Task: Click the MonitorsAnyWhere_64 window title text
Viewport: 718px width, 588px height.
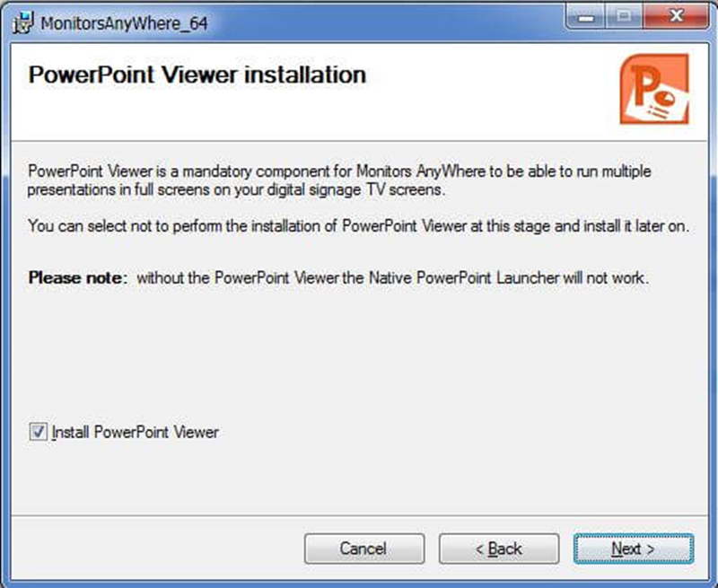Action: tap(125, 23)
